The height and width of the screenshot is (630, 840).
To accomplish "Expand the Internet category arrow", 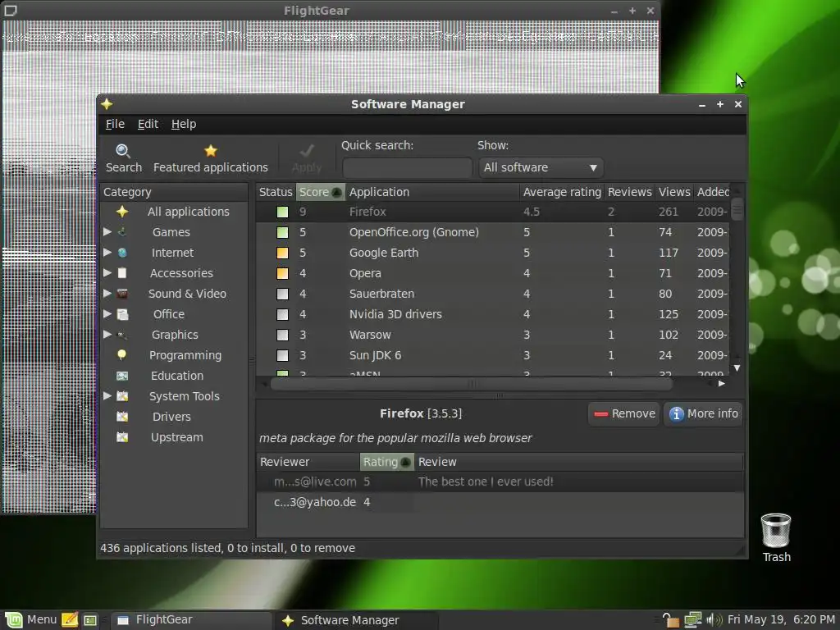I will tap(107, 252).
